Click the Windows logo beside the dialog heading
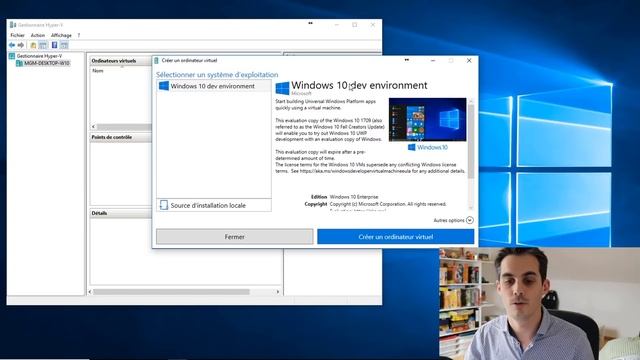The width and height of the screenshot is (640, 360). click(x=282, y=88)
